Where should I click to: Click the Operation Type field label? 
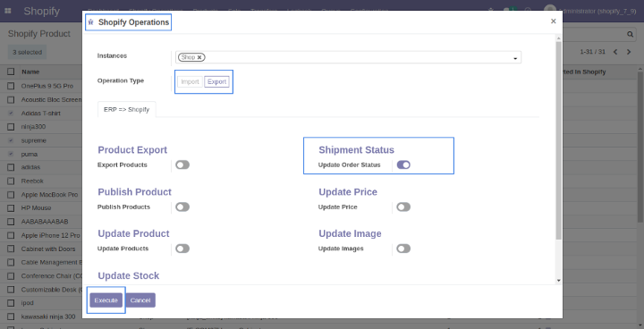[121, 80]
